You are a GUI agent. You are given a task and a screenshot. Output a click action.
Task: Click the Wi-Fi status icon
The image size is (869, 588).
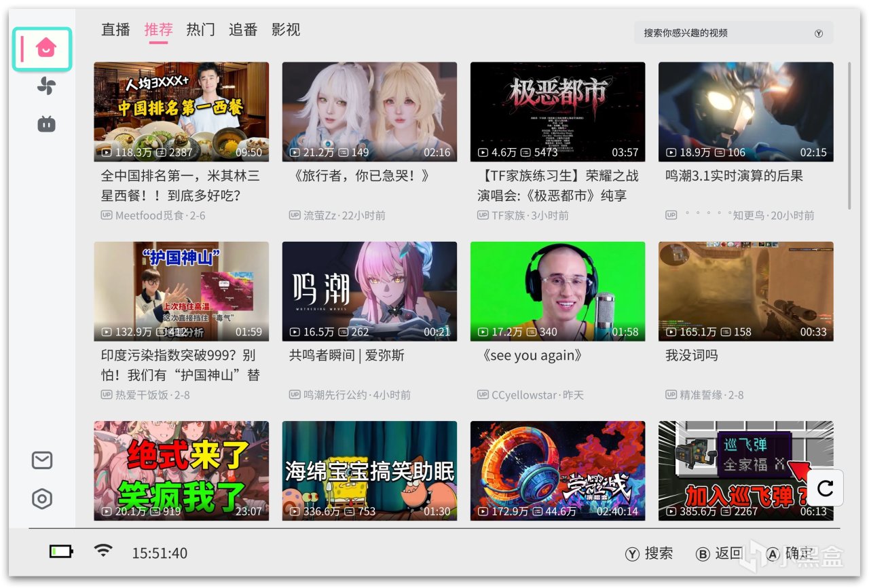[103, 551]
